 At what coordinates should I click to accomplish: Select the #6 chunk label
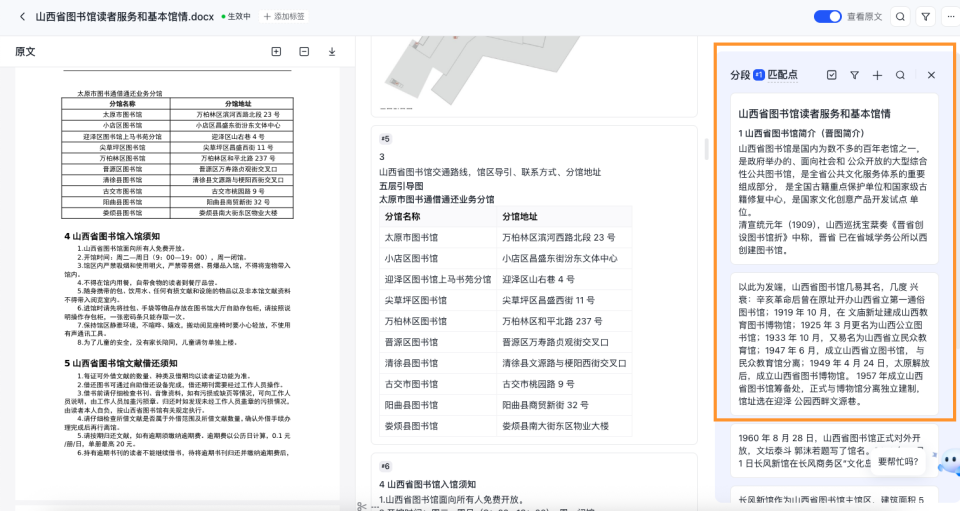tap(385, 466)
